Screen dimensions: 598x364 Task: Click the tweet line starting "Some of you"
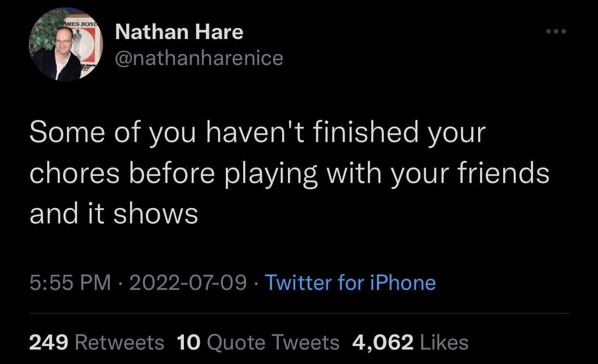(257, 133)
